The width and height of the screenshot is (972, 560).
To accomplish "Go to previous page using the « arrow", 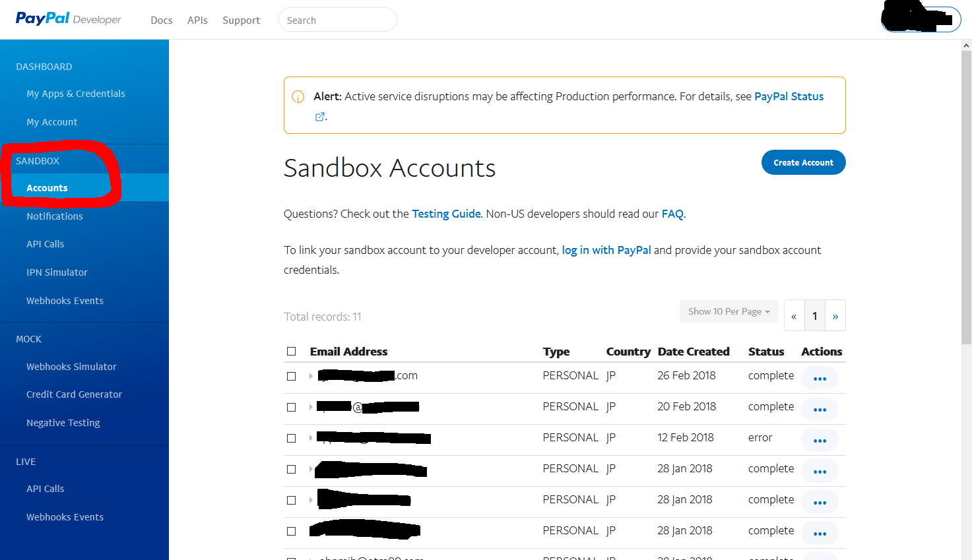I will (794, 316).
